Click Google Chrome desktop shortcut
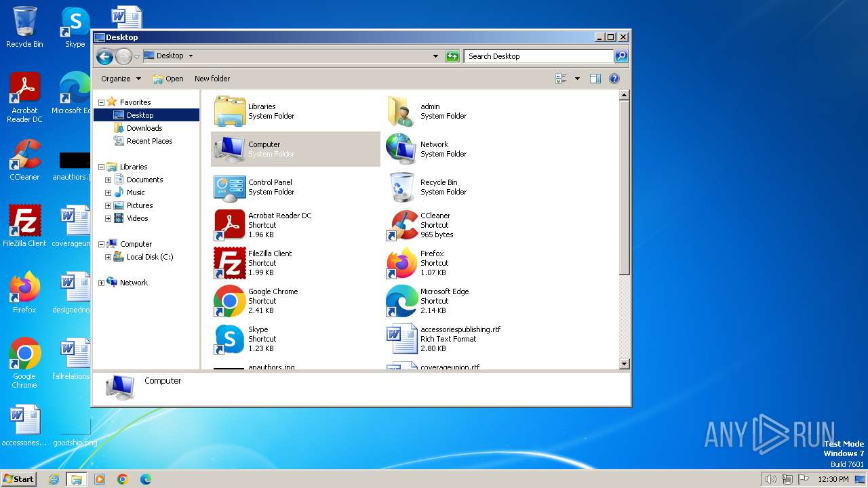This screenshot has height=488, width=868. point(24,363)
